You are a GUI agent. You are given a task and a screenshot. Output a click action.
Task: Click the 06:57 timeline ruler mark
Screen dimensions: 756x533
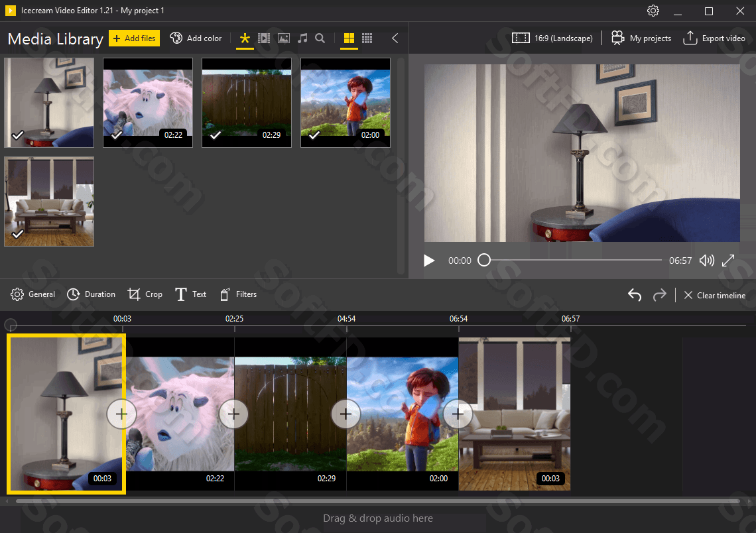[571, 319]
